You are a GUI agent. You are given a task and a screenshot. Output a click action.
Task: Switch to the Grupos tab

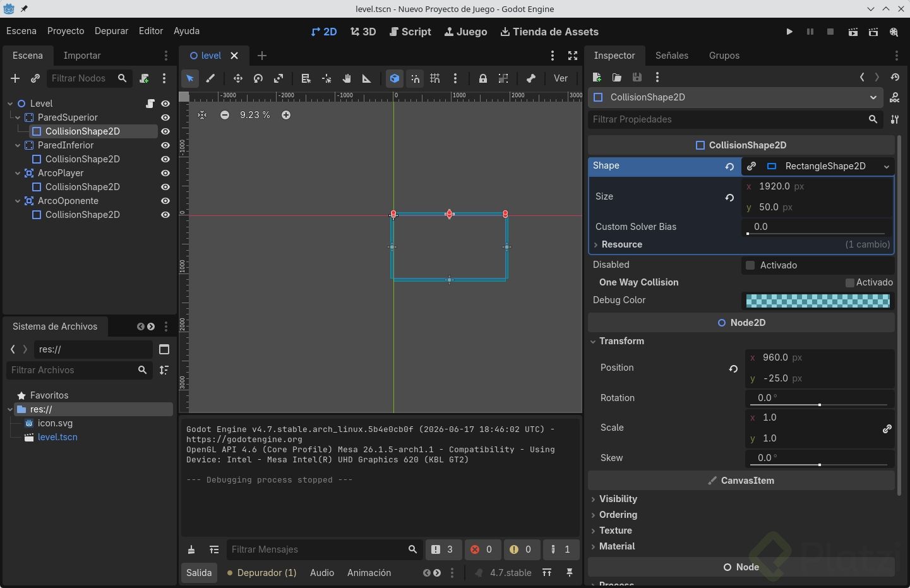[x=724, y=56]
